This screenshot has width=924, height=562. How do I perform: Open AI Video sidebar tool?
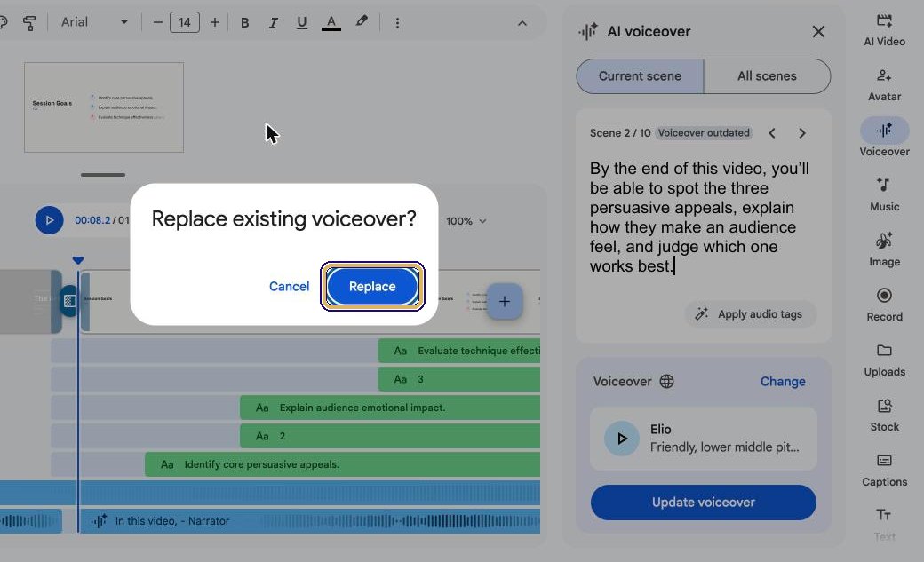884,30
